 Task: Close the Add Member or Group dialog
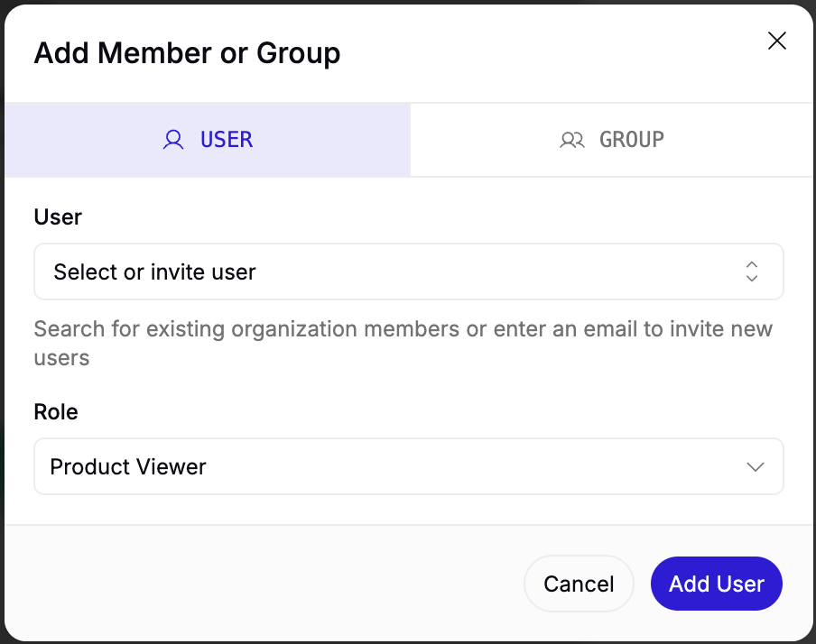776,41
